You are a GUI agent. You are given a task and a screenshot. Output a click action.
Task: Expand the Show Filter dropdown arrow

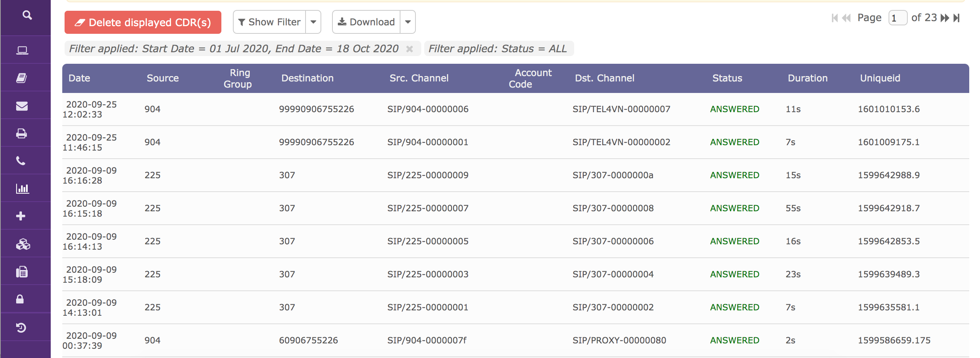pos(314,22)
